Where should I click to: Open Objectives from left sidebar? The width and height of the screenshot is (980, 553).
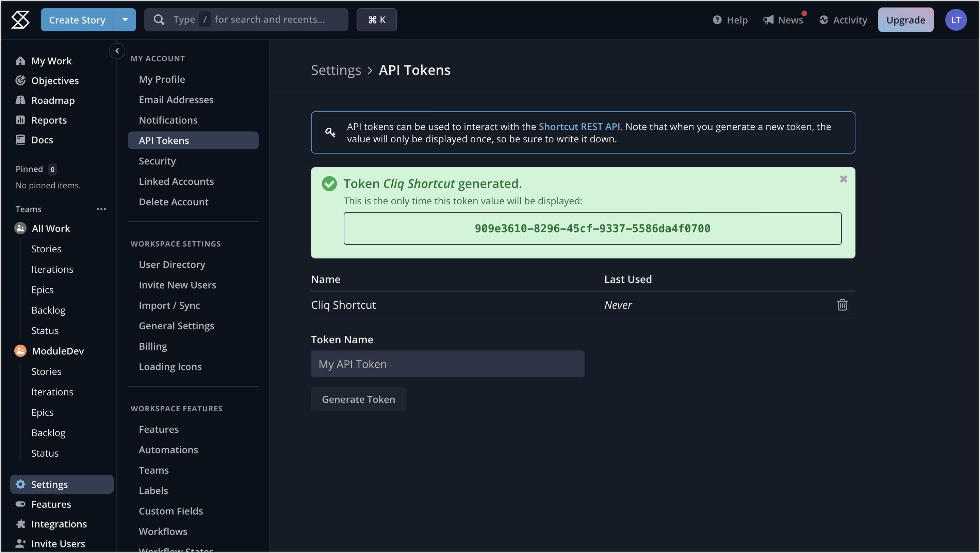tap(55, 81)
